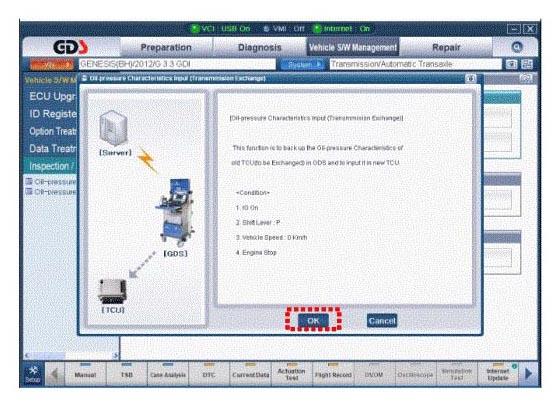This screenshot has width=560, height=402.
Task: Switch to the Preparation tab
Action: (x=166, y=47)
